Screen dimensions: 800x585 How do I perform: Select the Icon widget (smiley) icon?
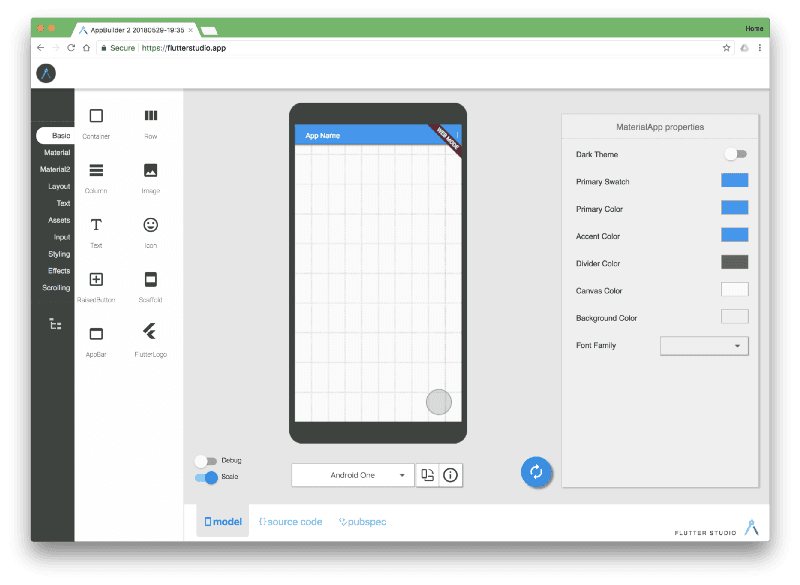coord(150,227)
